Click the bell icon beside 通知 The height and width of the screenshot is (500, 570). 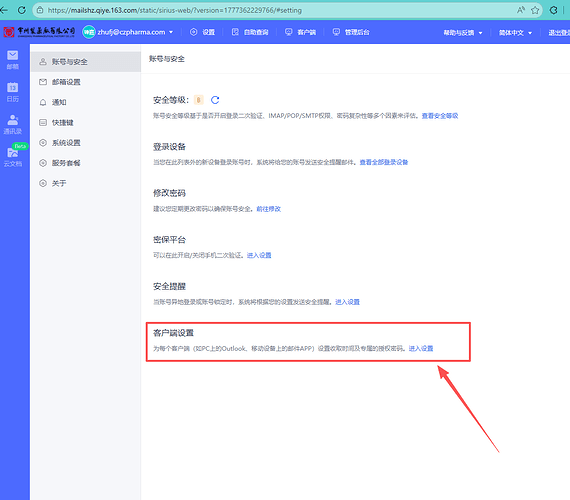[43, 102]
